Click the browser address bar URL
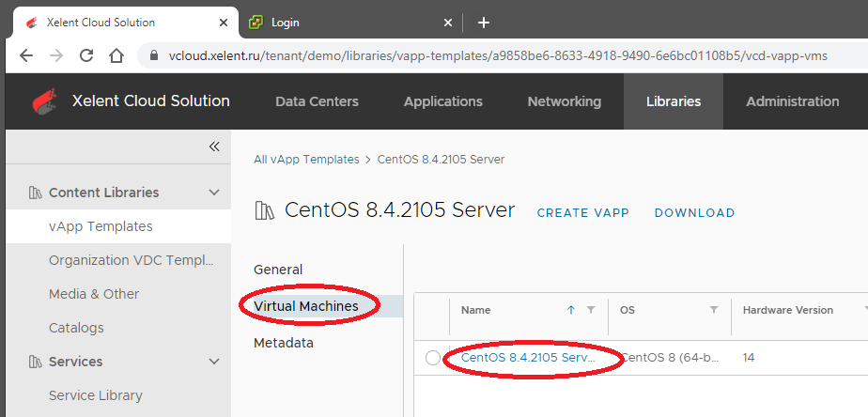The image size is (868, 417). point(498,55)
